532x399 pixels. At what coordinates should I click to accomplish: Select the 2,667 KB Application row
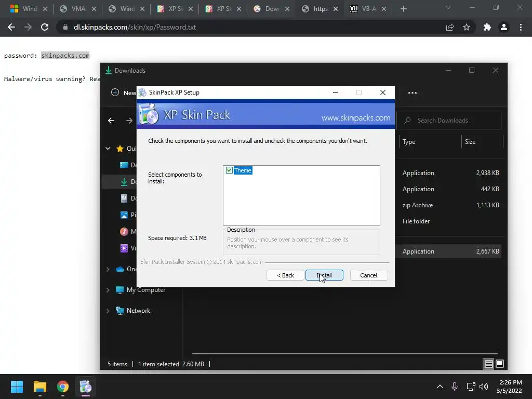448,251
